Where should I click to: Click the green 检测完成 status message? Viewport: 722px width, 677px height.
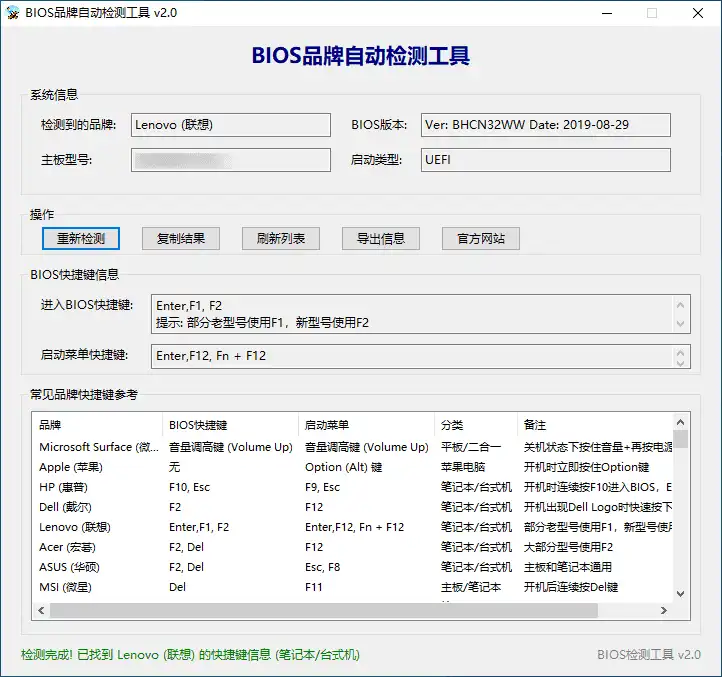190,654
